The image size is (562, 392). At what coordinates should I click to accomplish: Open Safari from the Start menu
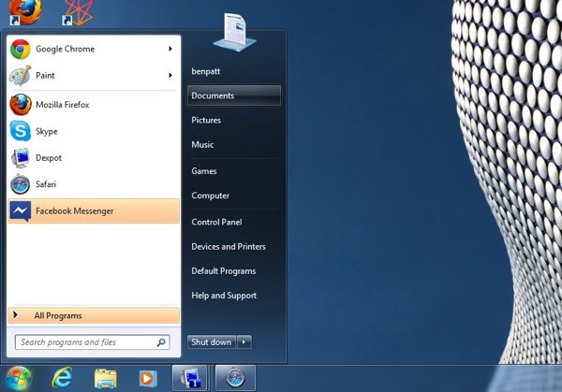pos(93,184)
